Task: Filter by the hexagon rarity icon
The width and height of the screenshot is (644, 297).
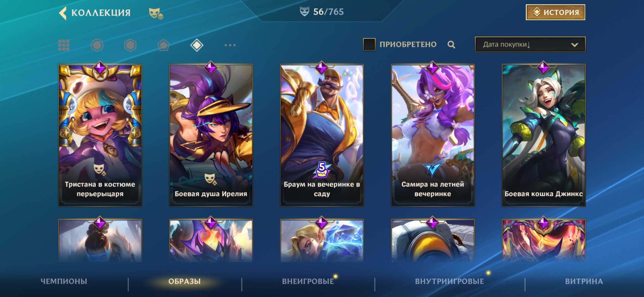Action: click(x=130, y=45)
